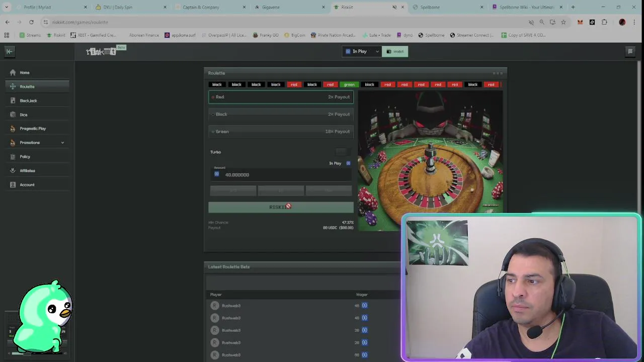This screenshot has height=362, width=644.
Task: Open the Aborean Finance bookmark
Action: point(144,35)
